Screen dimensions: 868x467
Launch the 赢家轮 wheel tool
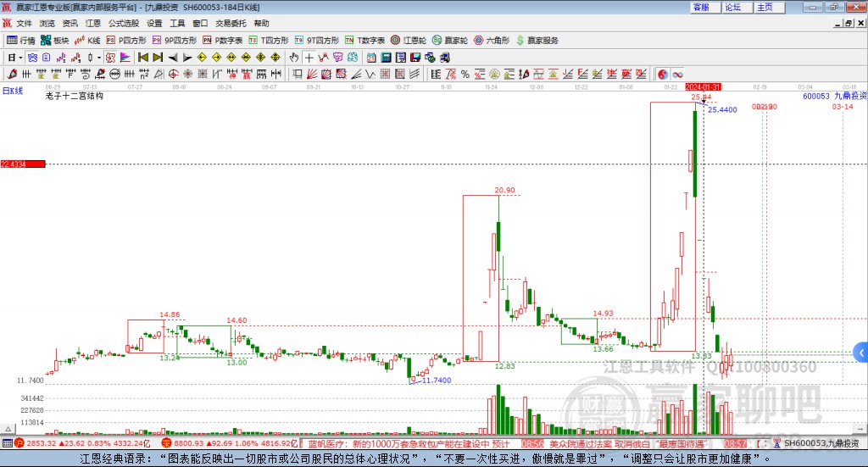tap(450, 41)
